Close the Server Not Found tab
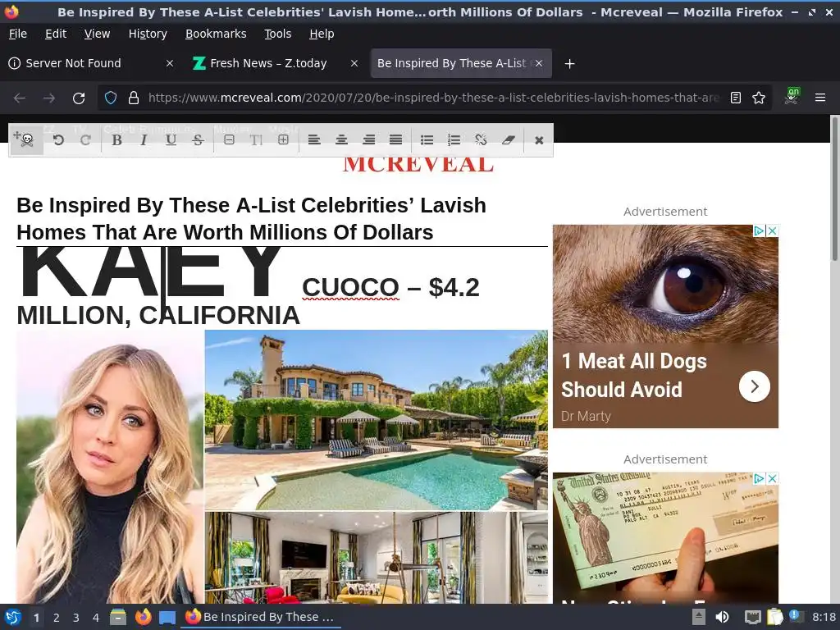The height and width of the screenshot is (630, 840). [x=169, y=63]
